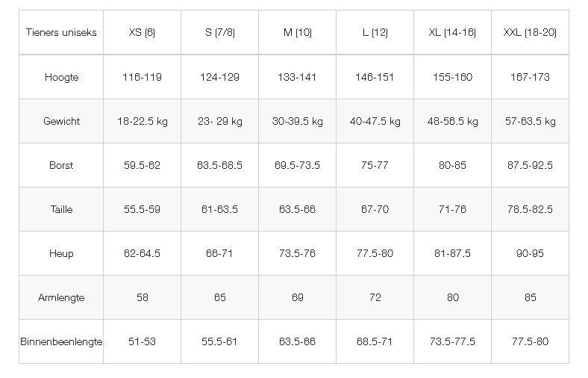Click the 73.5-77.5 Binnenbeenlengte cell
Image resolution: width=588 pixels, height=378 pixels.
click(x=453, y=341)
